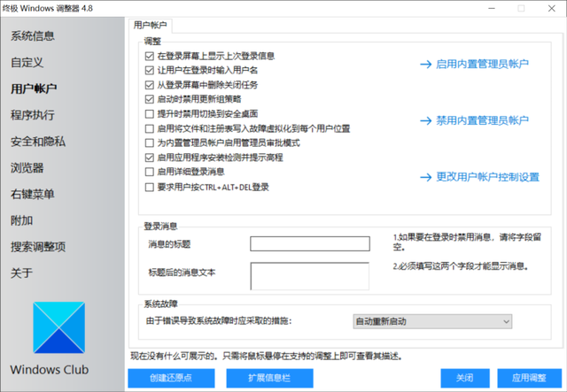
Task: Switch to 浏览器 section
Action: (27, 167)
